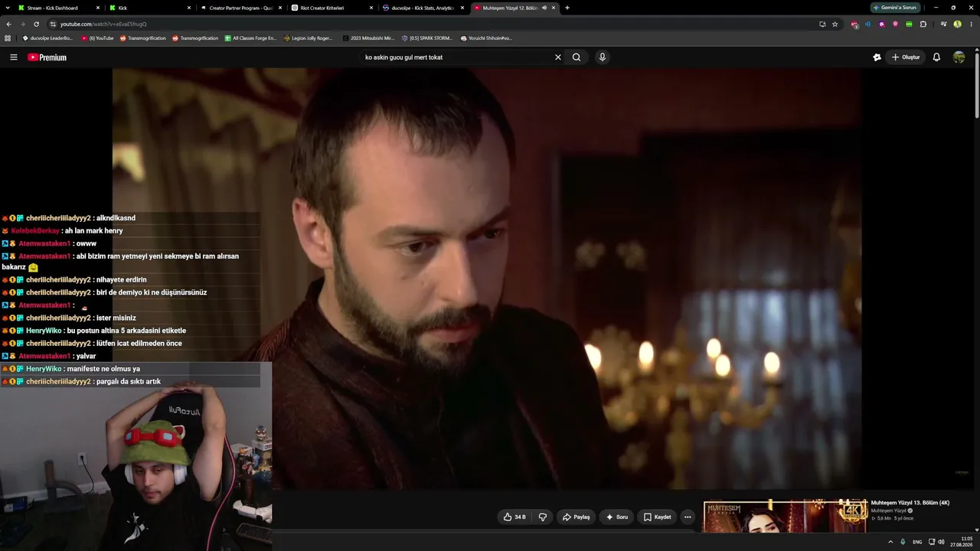980x551 pixels.
Task: Click the blue sound-wave extension icon
Action: point(868,24)
